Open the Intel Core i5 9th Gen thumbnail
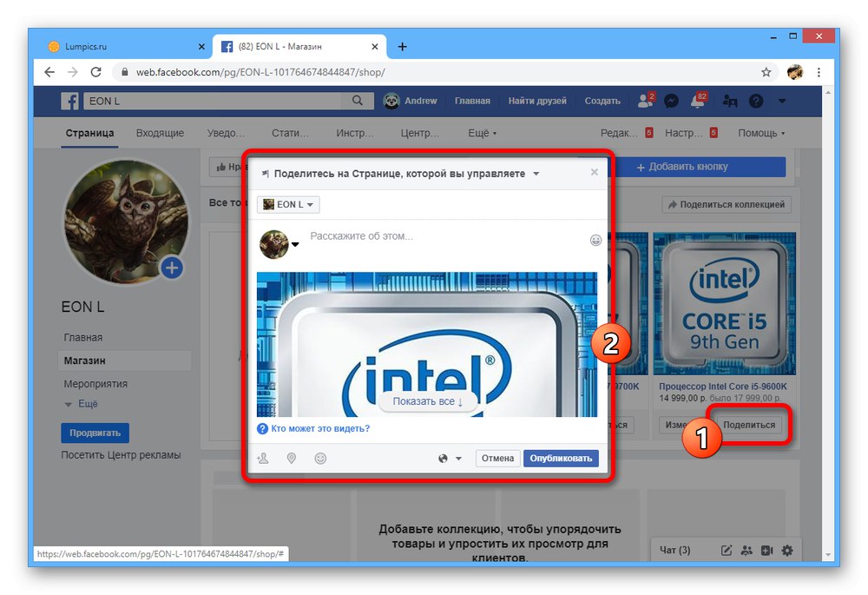Viewport: 868px width, 595px height. [724, 304]
